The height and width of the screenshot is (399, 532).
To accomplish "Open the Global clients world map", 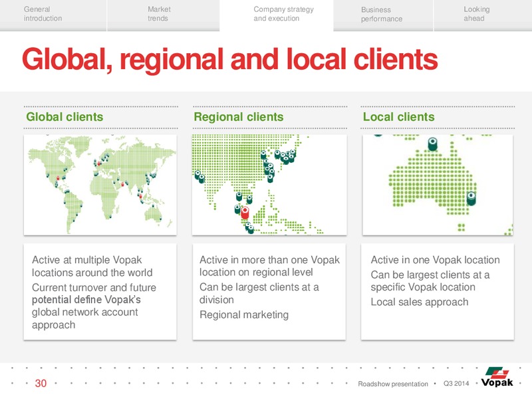I will pos(100,185).
